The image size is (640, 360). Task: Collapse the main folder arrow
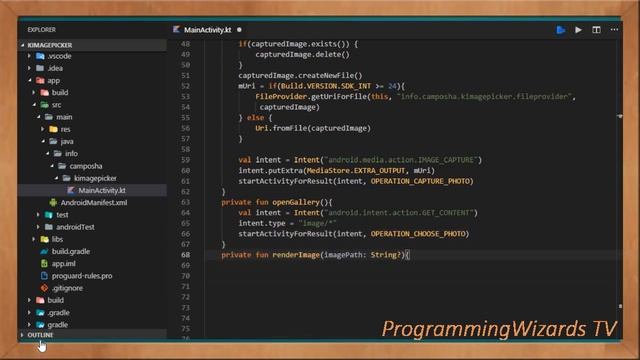click(x=39, y=117)
